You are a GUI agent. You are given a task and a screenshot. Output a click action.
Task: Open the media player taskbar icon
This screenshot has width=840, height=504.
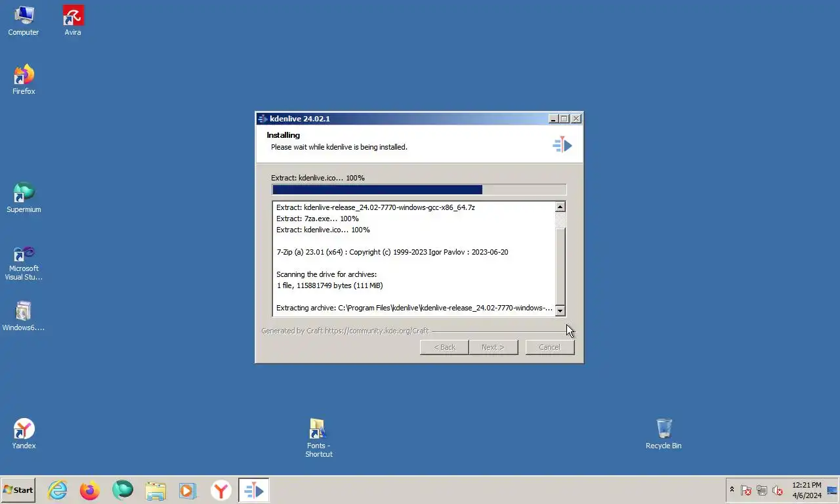[x=187, y=490]
